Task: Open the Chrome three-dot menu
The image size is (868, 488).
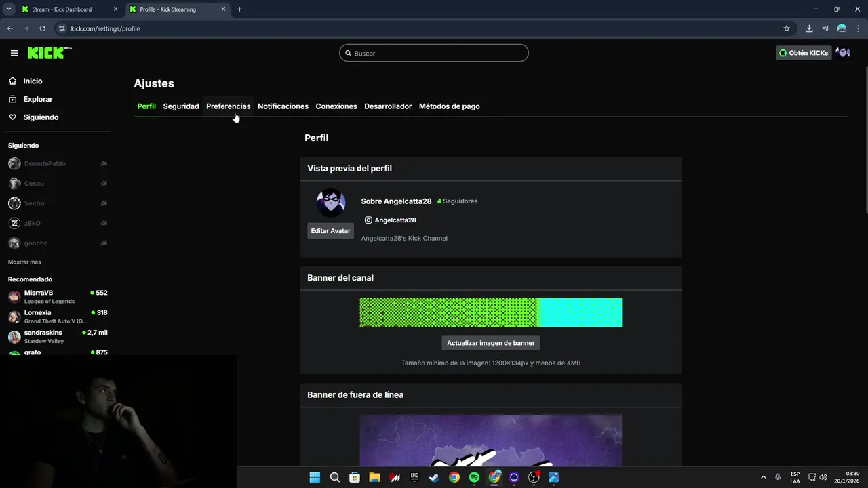Action: pos(857,28)
